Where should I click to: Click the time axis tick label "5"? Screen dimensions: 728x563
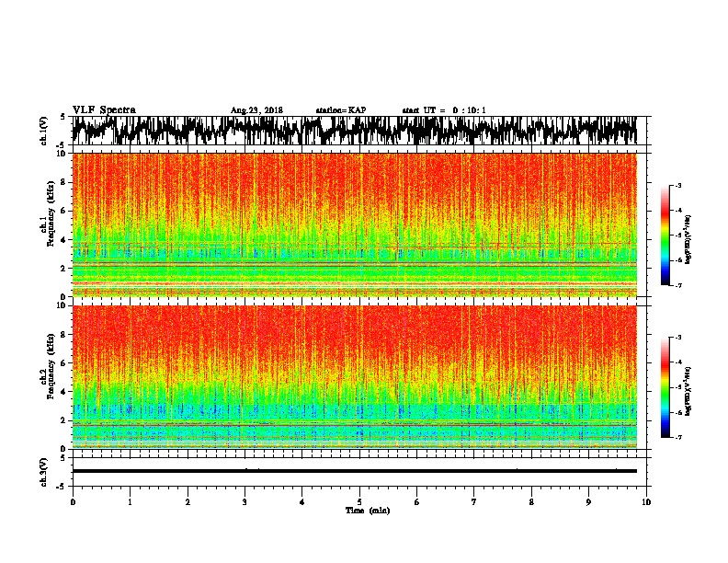click(x=359, y=502)
